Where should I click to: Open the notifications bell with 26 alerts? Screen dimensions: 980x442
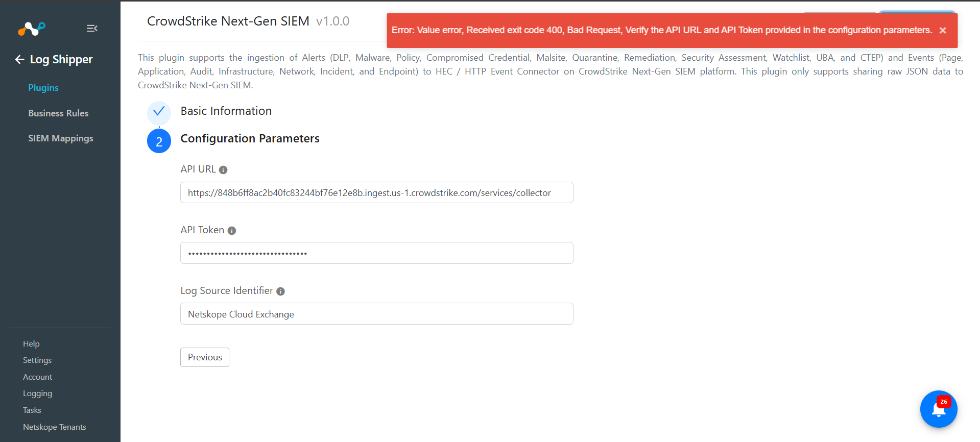939,409
